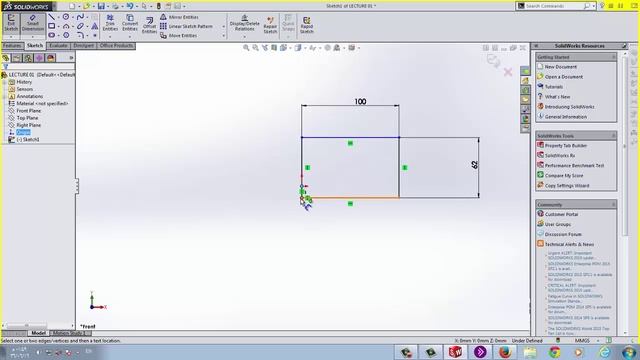Click the Save icon in the top toolbar

pos(101,6)
